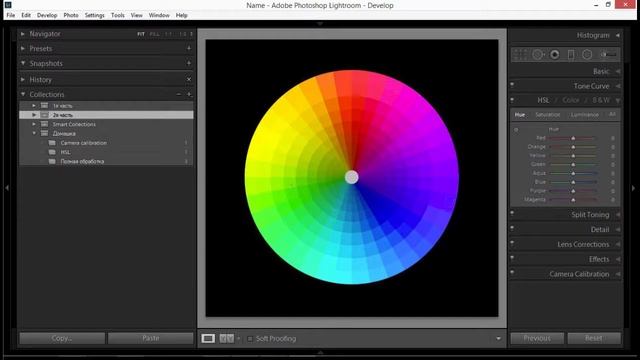This screenshot has height=360, width=640.
Task: Expand the Navigator panel
Action: pos(23,34)
